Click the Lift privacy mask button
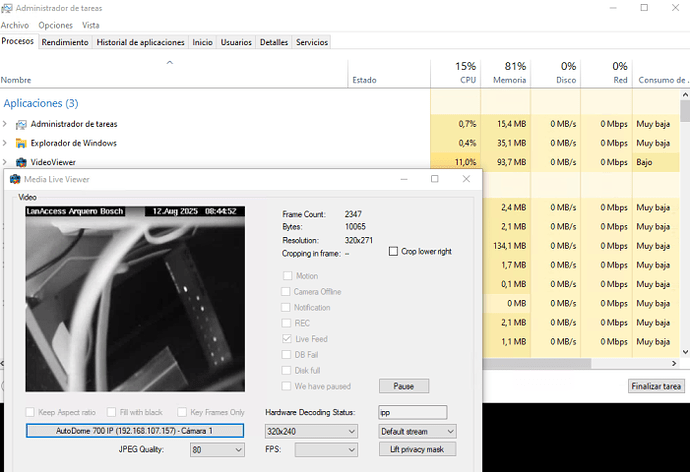Image resolution: width=690 pixels, height=472 pixels. pos(417,450)
